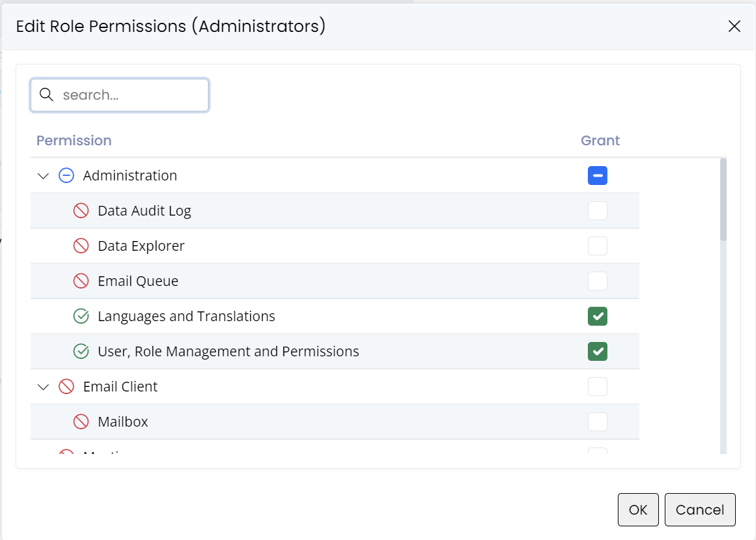Screen dimensions: 756x540
Task: Click the blue minus icon next to Administration
Action: (66, 175)
